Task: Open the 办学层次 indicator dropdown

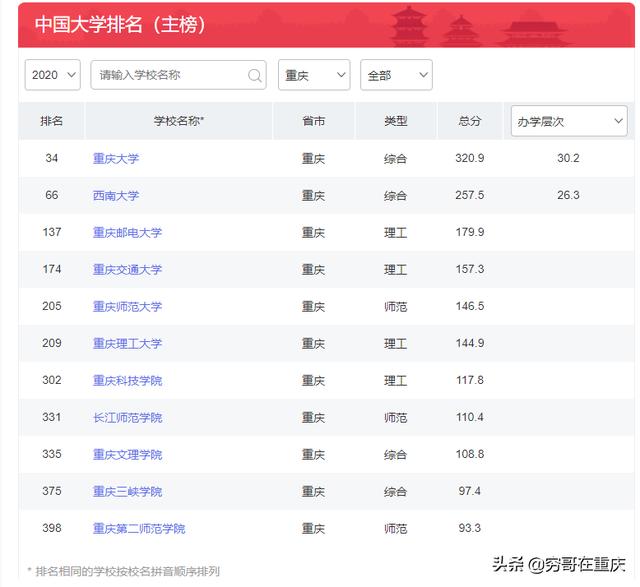Action: (x=569, y=121)
